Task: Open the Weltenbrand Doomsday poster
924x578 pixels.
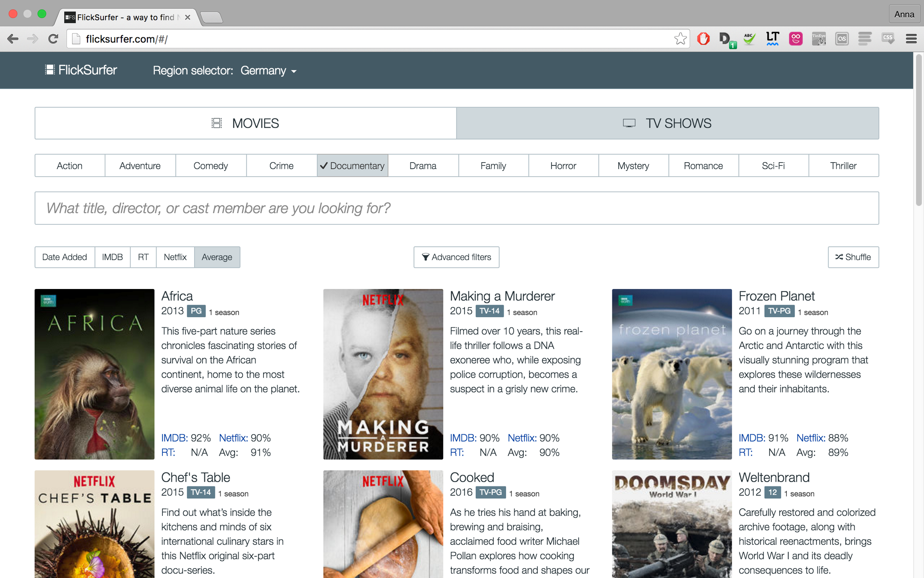Action: click(x=672, y=524)
